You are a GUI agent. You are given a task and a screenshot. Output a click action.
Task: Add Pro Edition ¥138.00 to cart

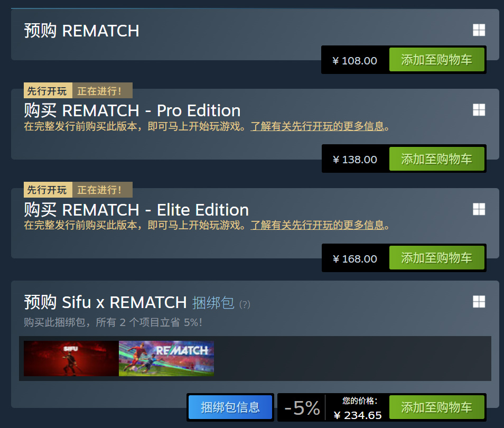(436, 159)
